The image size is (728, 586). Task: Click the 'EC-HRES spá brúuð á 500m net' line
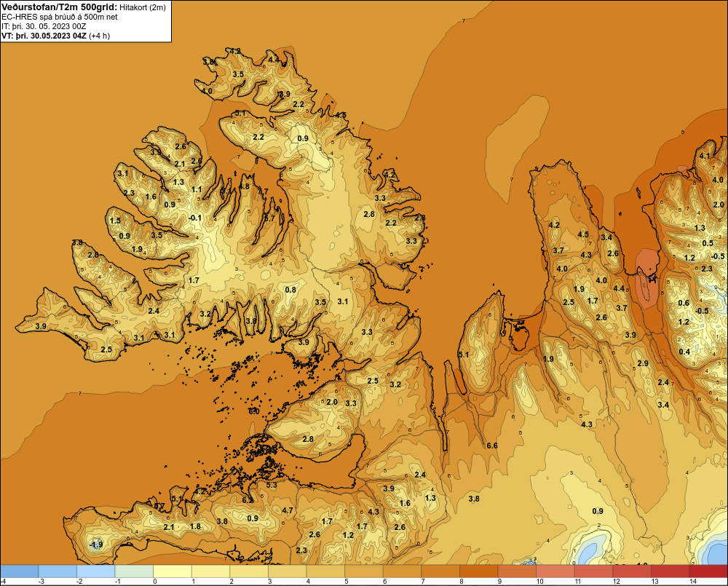(60, 17)
